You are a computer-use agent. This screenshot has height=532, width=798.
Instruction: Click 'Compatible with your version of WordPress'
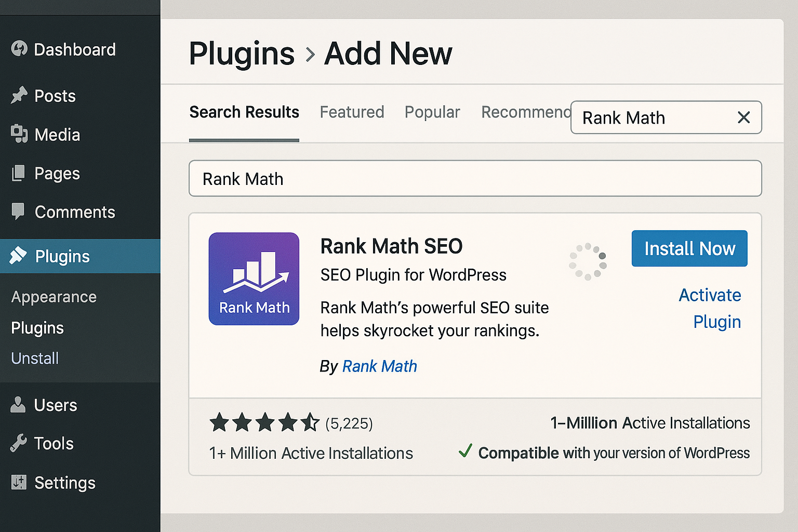point(614,453)
